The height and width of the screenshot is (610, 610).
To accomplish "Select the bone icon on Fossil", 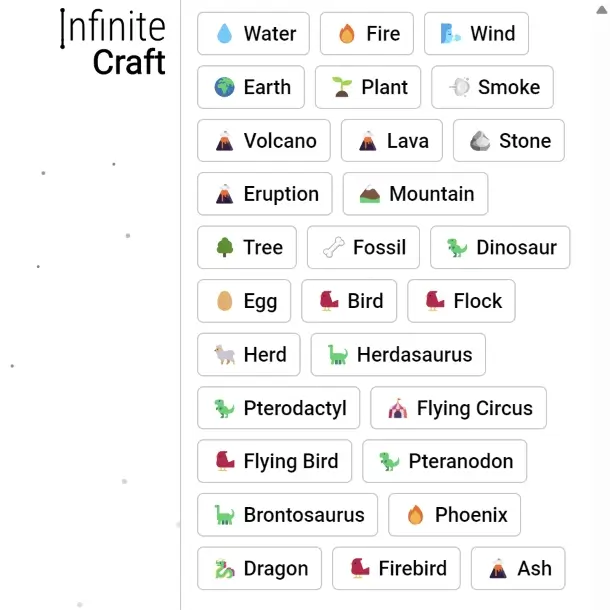I will pyautogui.click(x=334, y=247).
